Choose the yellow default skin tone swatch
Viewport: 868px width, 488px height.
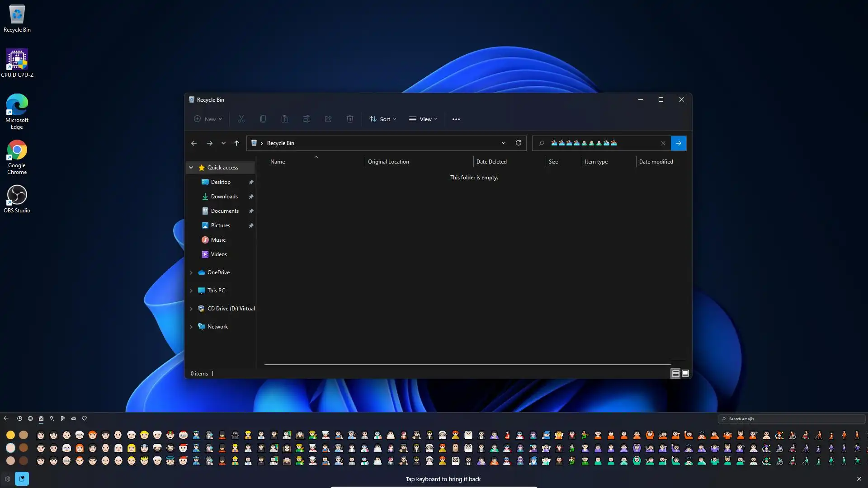point(10,435)
